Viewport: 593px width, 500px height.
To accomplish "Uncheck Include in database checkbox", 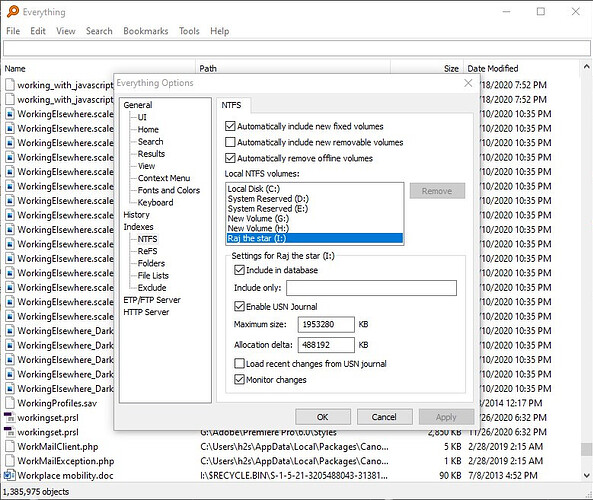I will click(239, 270).
